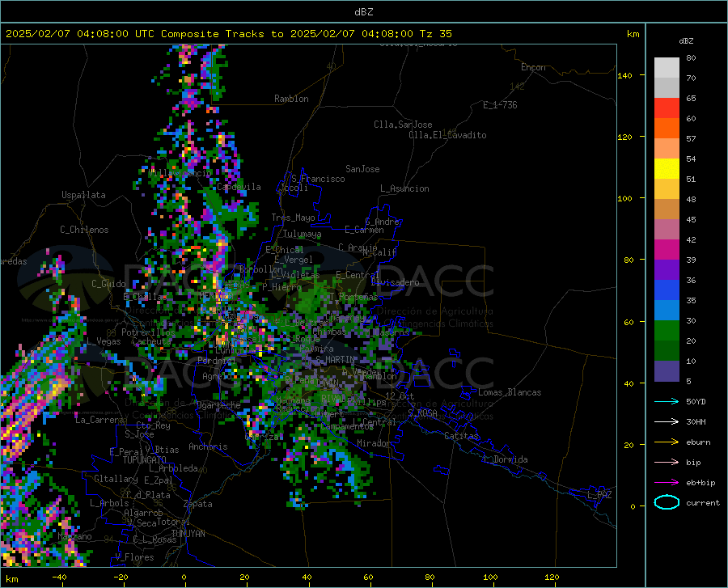
Task: Click the composite tracks timestamp header text
Action: (x=228, y=33)
